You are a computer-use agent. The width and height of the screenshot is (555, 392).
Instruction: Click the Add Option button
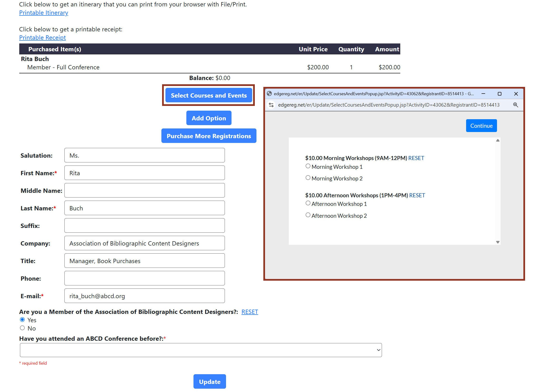[209, 118]
